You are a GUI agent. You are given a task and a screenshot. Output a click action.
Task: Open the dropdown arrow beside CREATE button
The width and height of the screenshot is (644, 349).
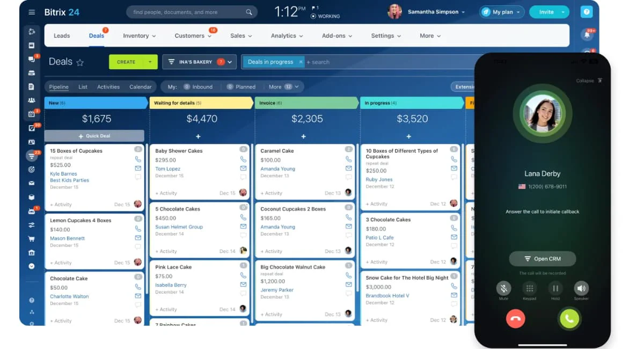coord(150,62)
